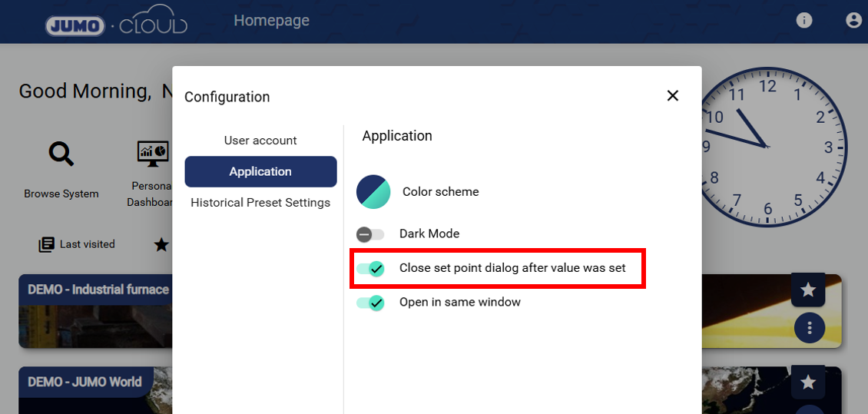Disable Open in same window toggle

(x=370, y=303)
